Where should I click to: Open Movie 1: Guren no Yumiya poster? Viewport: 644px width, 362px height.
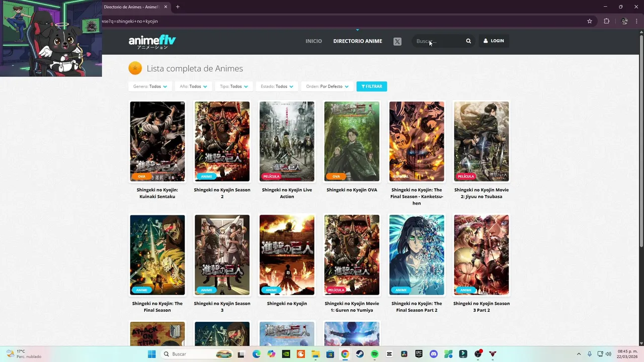coord(352,255)
